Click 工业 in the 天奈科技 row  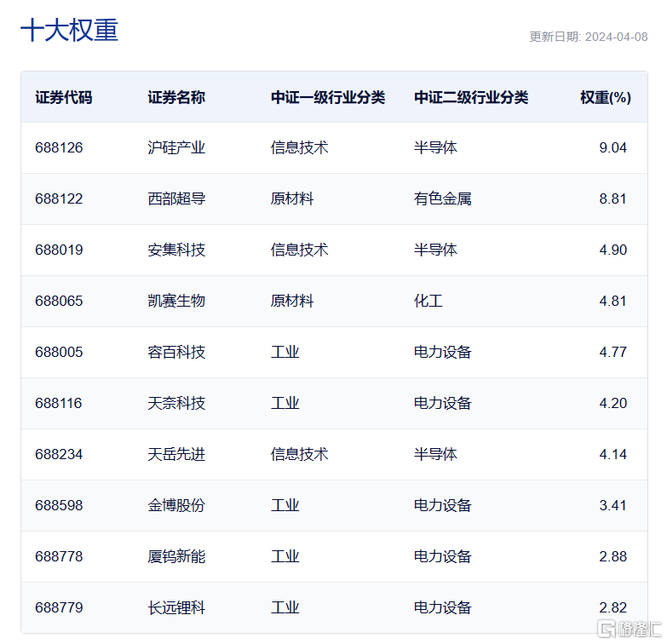point(285,403)
